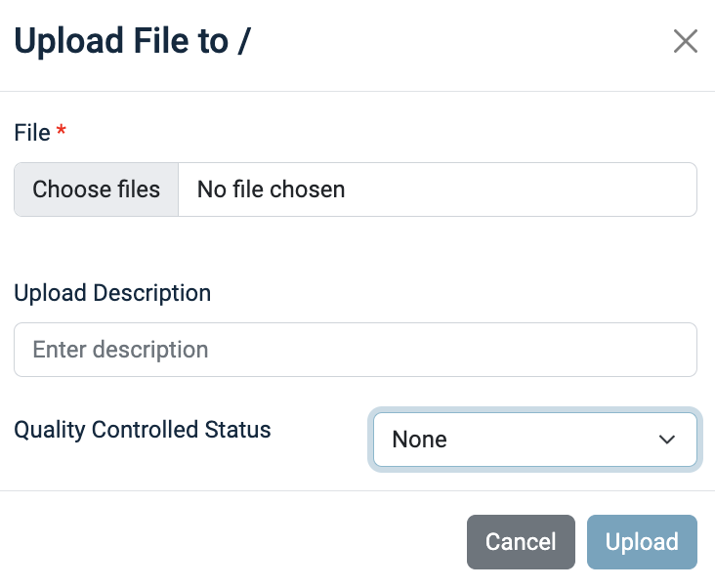Open the Quality Controlled Status dropdown

pos(534,440)
